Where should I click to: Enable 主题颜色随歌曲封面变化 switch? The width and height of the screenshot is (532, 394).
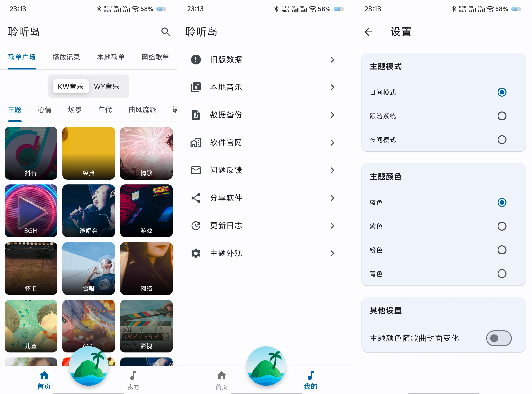(x=499, y=338)
